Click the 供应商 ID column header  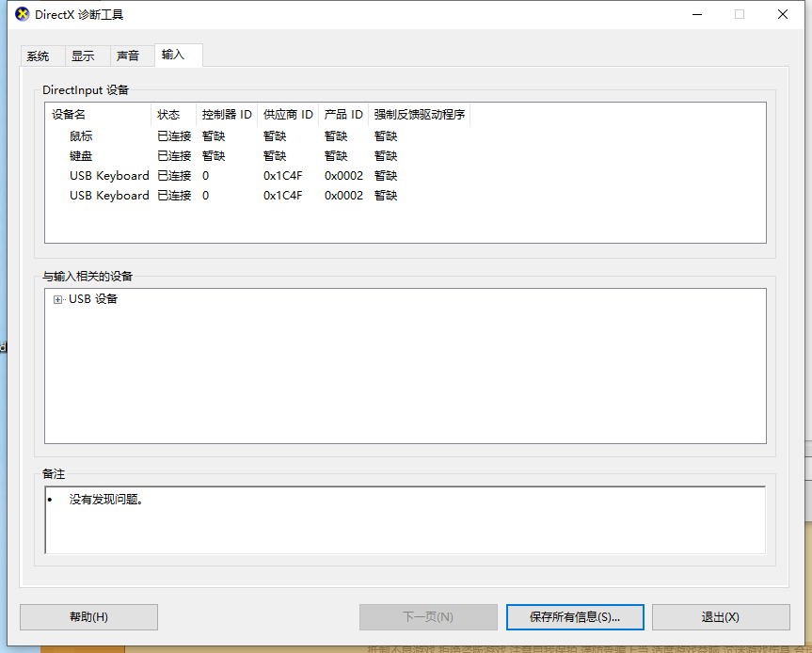pos(288,115)
